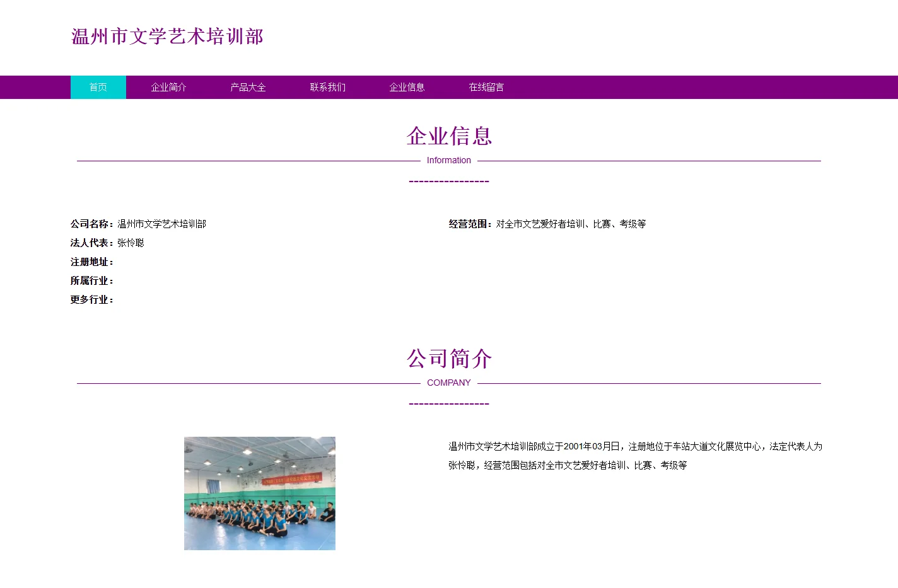Click the COMPANY subtitle
The height and width of the screenshot is (588, 898).
coord(449,383)
